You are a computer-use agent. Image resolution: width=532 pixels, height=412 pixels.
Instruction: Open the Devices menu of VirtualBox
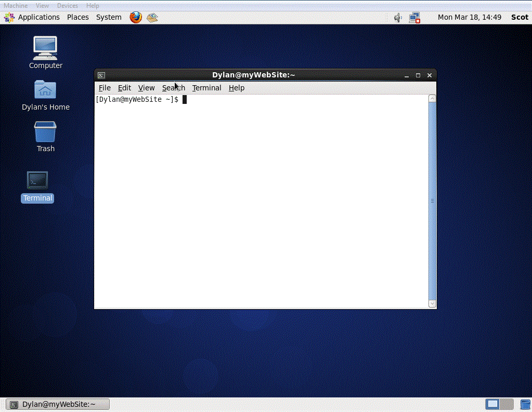click(x=68, y=6)
